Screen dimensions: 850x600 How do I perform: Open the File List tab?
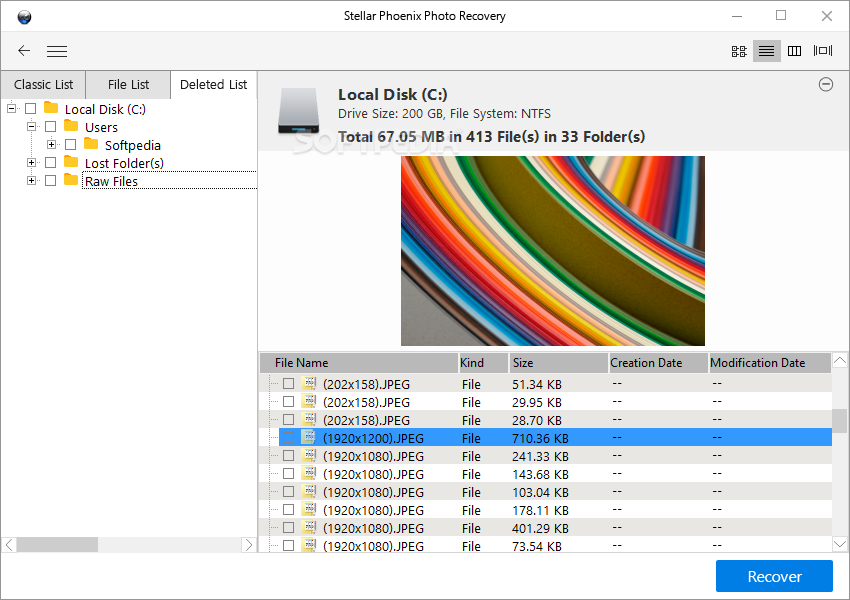tap(128, 85)
